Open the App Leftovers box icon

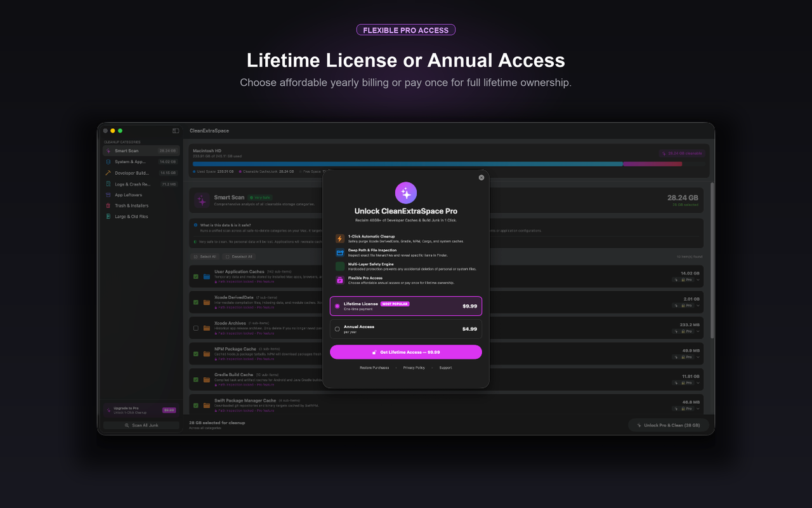click(108, 195)
